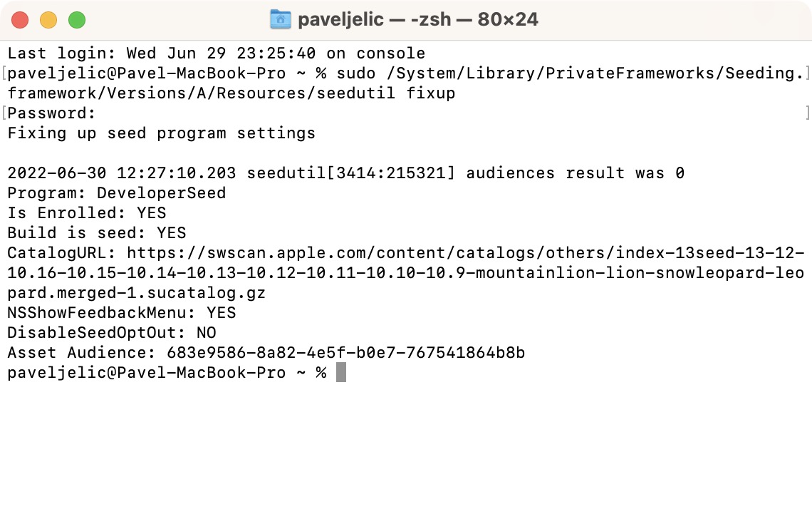This screenshot has height=529, width=812.
Task: Click the "Last login" line at top
Action: pyautogui.click(x=217, y=53)
